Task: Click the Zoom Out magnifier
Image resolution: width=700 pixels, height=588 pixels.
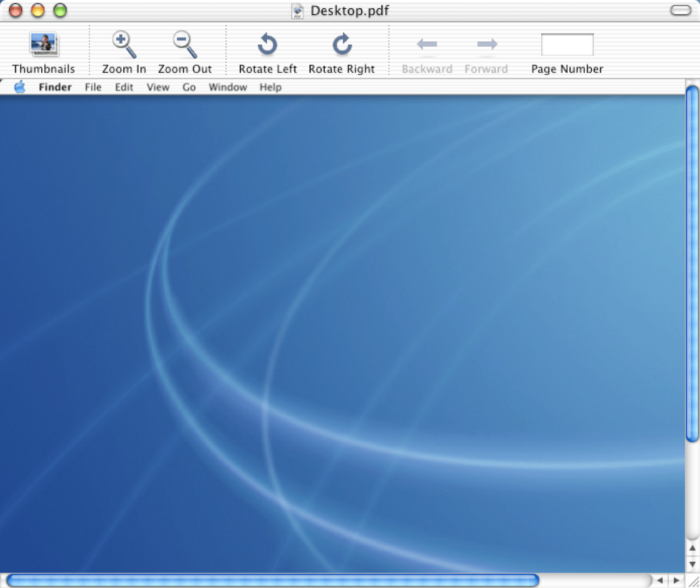Action: point(185,45)
